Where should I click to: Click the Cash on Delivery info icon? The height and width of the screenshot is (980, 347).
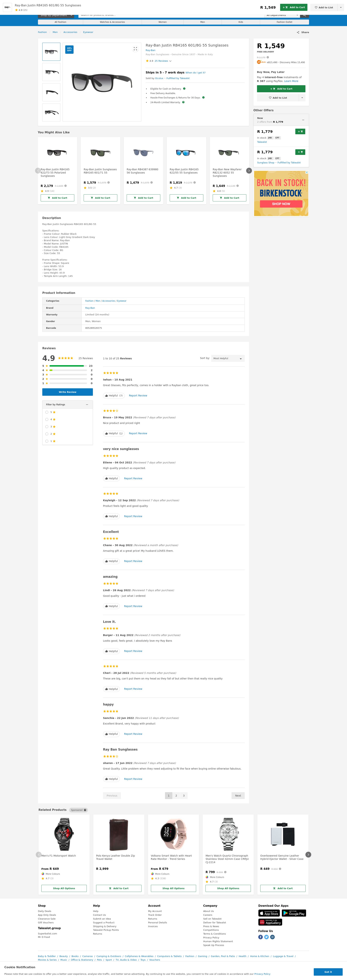184,89
